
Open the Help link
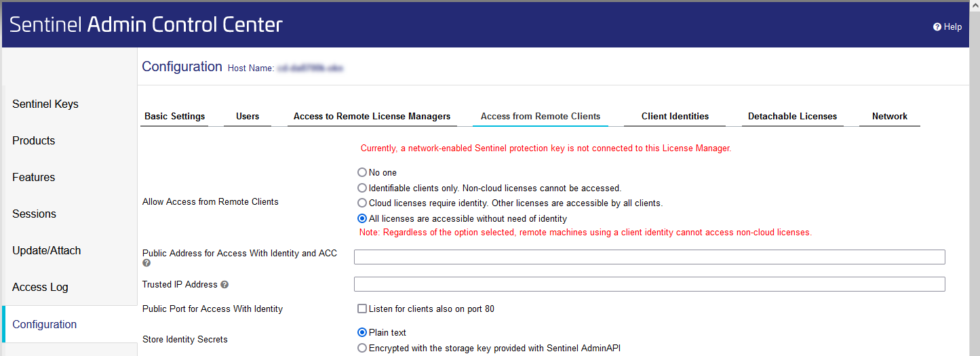point(947,26)
